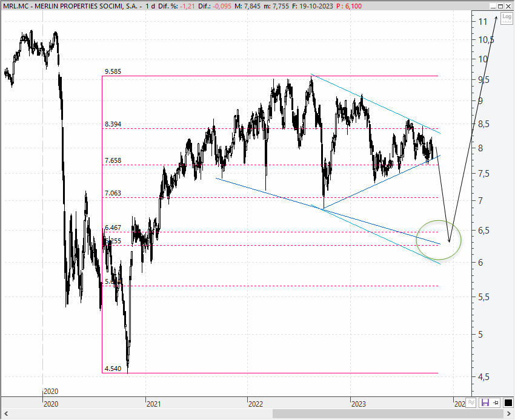Toggle the Log scale button
The height and width of the screenshot is (420, 515).
click(x=507, y=18)
